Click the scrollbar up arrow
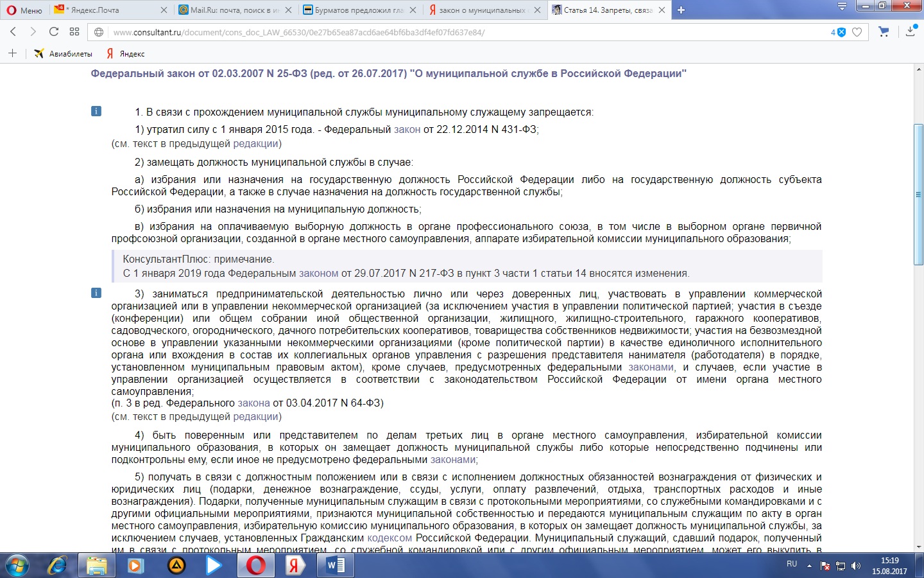The width and height of the screenshot is (924, 578). point(918,70)
